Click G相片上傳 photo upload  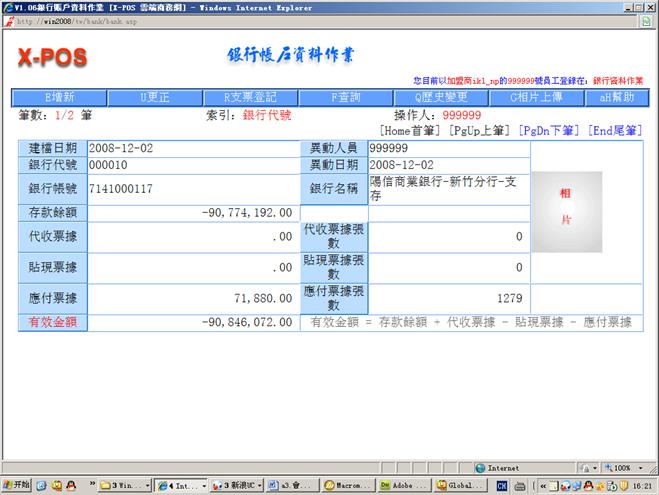coord(534,97)
